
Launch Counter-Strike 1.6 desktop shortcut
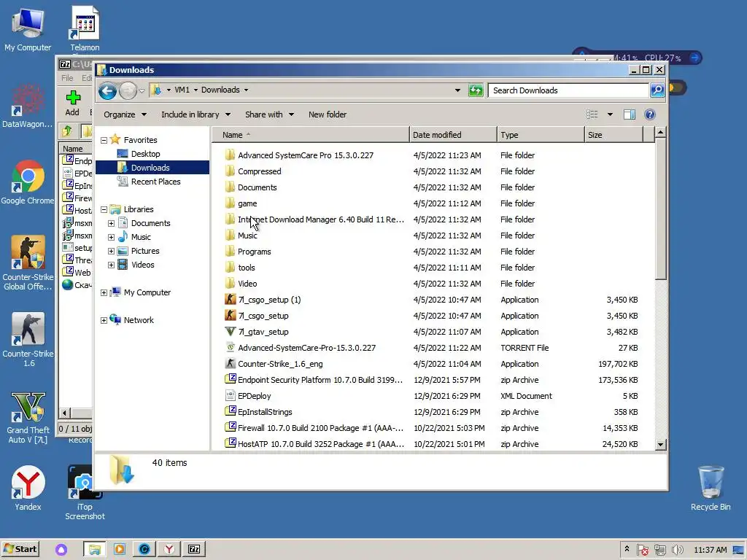pyautogui.click(x=28, y=340)
